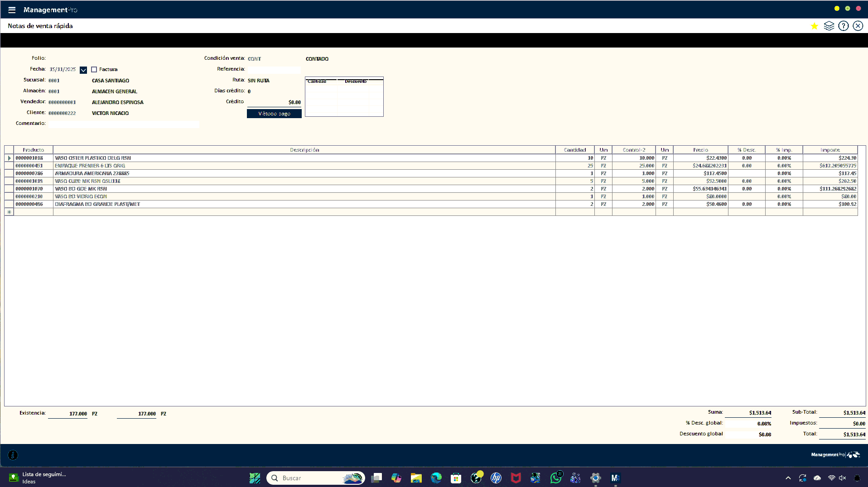Click the % Desc. global value field
868x487 pixels.
pos(748,424)
